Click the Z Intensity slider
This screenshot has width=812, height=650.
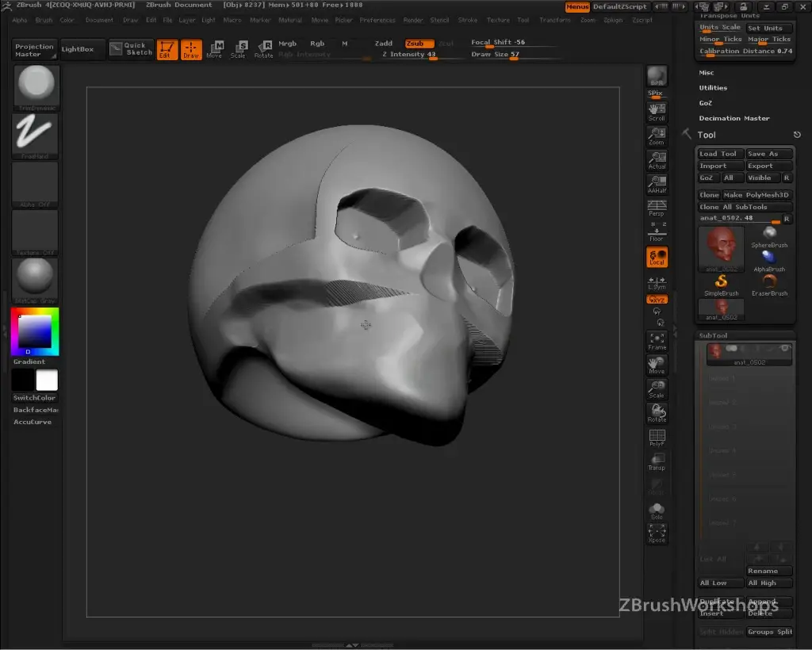click(408, 55)
